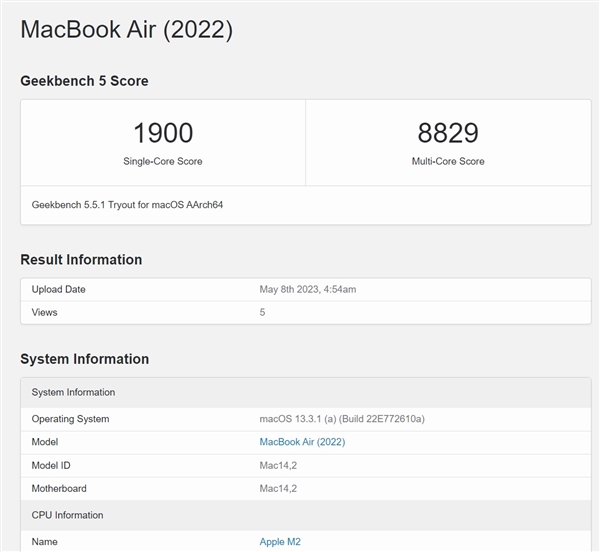Select the Upload Date row
The width and height of the screenshot is (600, 552).
point(306,290)
